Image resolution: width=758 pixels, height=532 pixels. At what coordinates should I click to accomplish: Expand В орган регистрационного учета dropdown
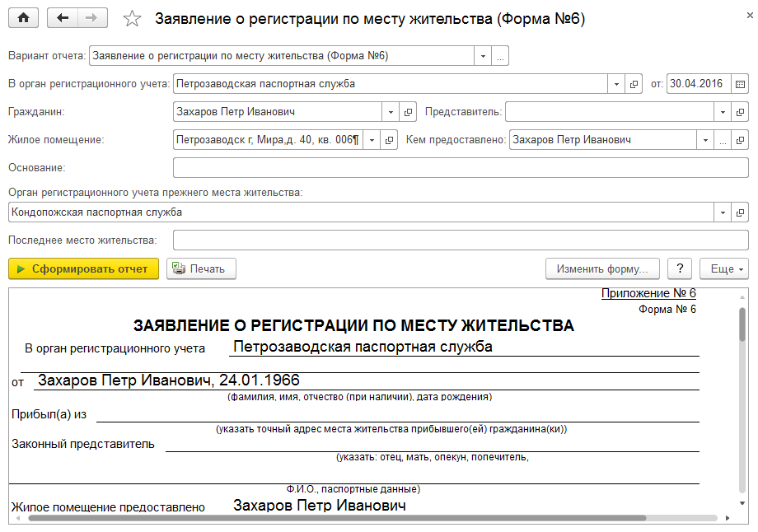click(616, 84)
